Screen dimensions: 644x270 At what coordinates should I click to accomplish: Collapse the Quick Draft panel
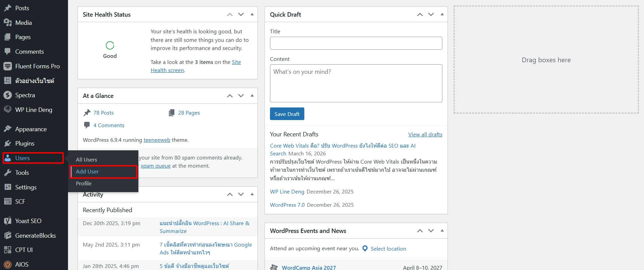(442, 14)
